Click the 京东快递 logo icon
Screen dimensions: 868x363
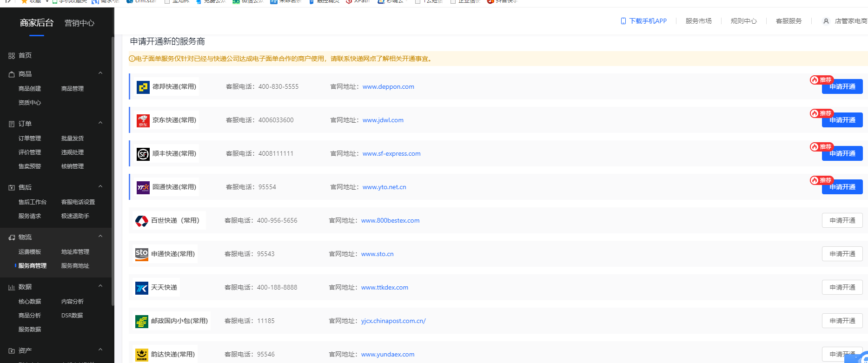click(143, 120)
